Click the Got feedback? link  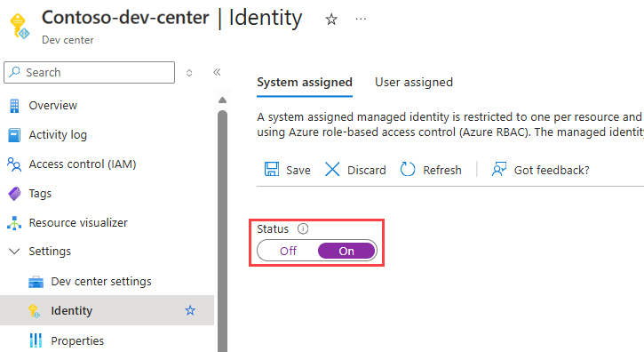tap(552, 170)
